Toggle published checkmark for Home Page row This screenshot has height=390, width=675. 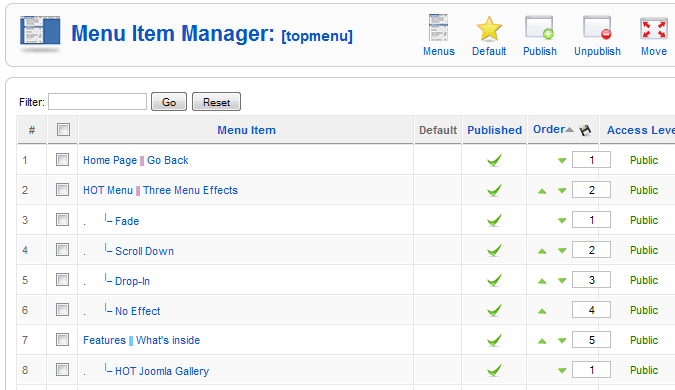coord(494,160)
